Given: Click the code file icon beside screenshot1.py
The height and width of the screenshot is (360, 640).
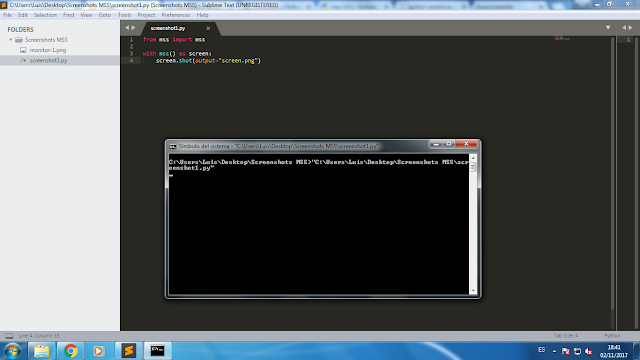Looking at the screenshot, I should 23,60.
